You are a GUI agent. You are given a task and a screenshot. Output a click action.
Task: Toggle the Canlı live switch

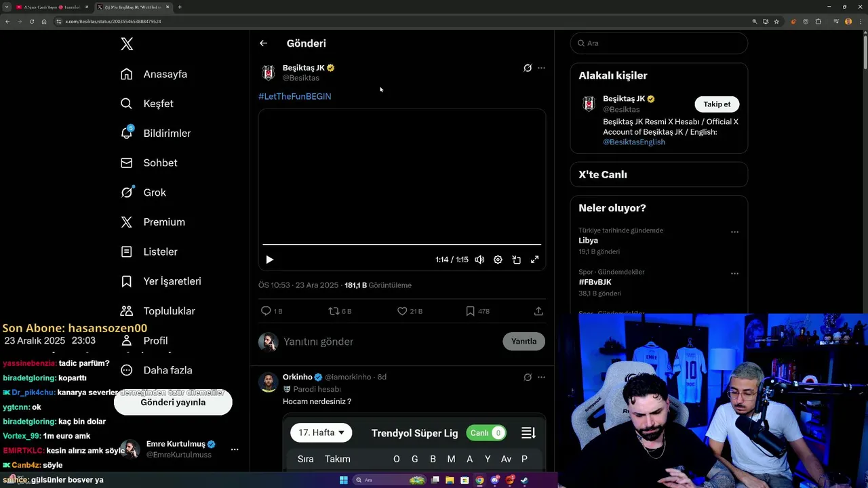pyautogui.click(x=486, y=432)
